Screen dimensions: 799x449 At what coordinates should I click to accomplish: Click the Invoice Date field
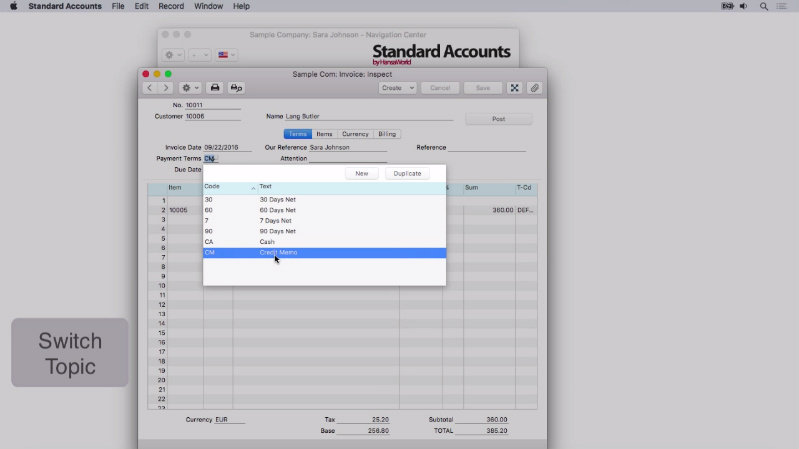click(227, 147)
